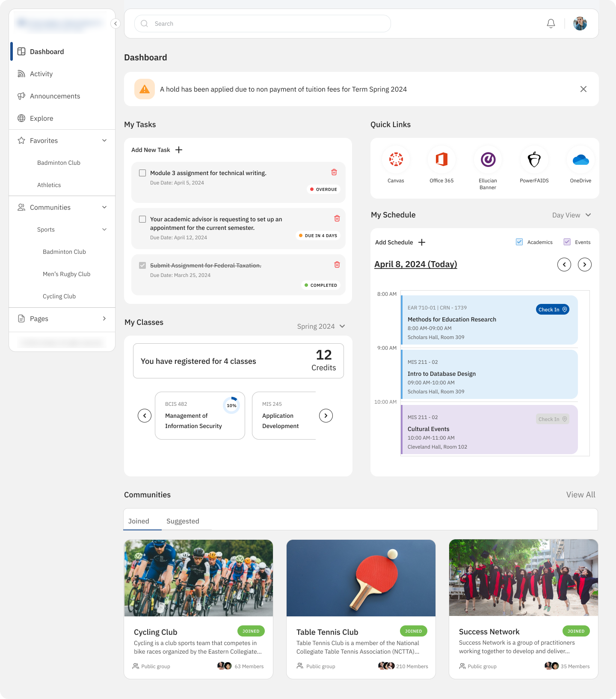Open the Spring 2024 term dropdown
The height and width of the screenshot is (699, 616).
click(x=321, y=326)
